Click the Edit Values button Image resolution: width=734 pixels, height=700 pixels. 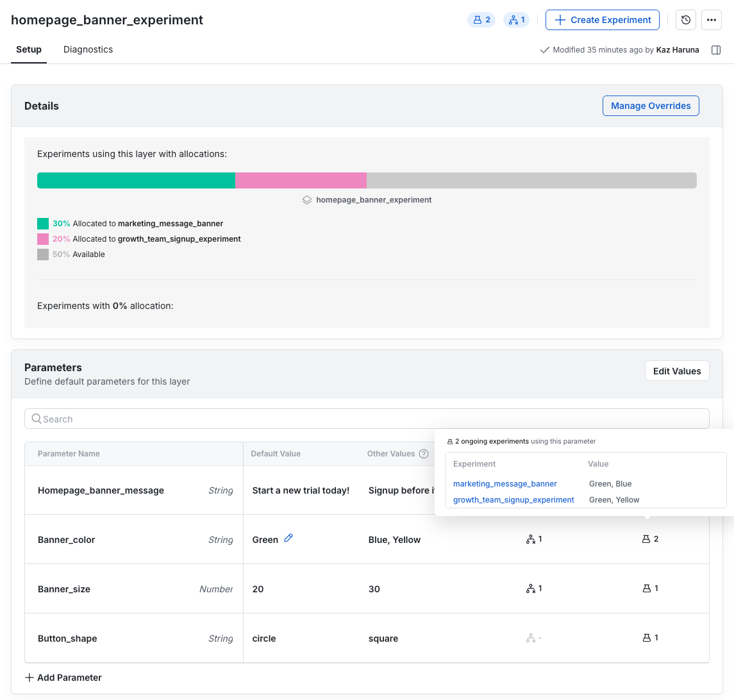pyautogui.click(x=677, y=371)
